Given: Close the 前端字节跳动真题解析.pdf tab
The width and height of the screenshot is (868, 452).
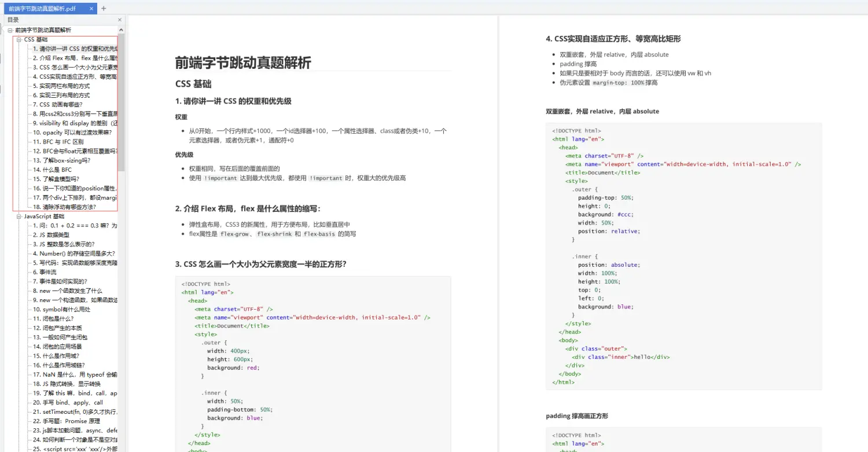Looking at the screenshot, I should (x=91, y=9).
